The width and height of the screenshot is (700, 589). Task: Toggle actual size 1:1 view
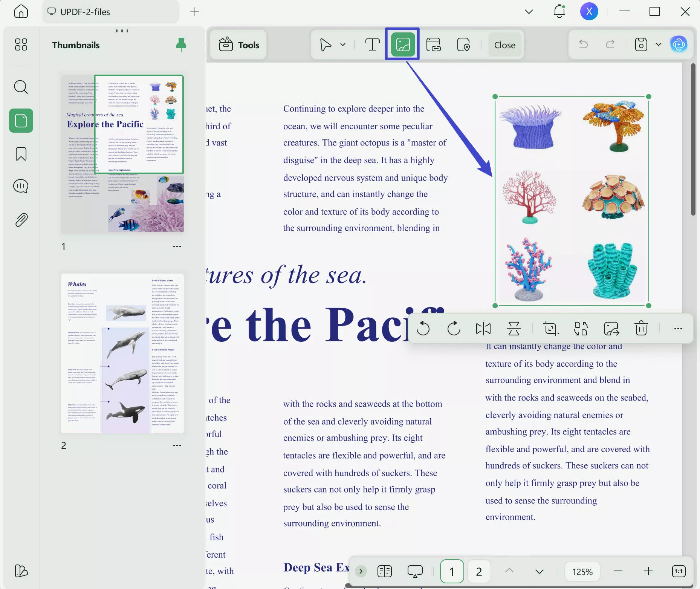pos(678,571)
